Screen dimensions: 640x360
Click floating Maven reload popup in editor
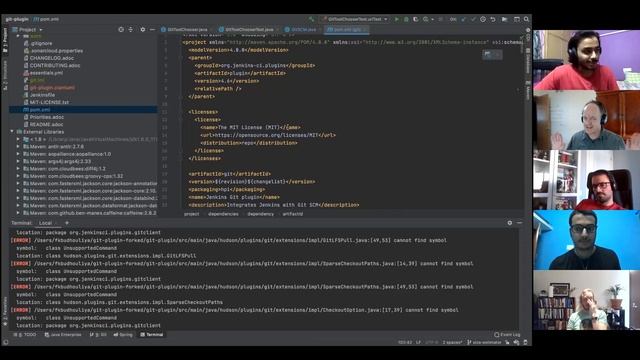[x=492, y=54]
